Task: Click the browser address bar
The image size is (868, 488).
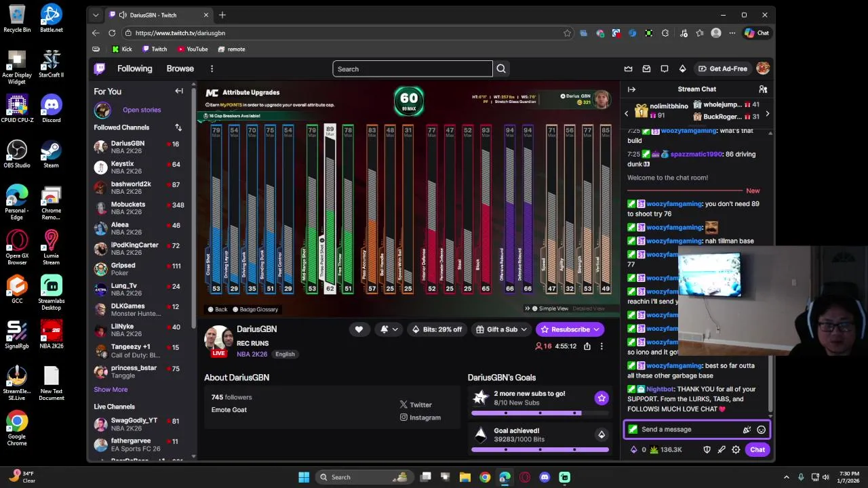Action: [346, 33]
